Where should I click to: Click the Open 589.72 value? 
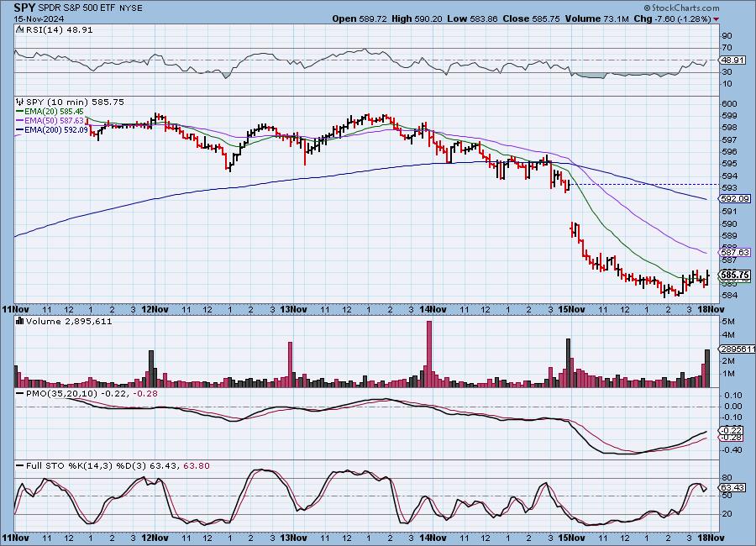coord(360,18)
